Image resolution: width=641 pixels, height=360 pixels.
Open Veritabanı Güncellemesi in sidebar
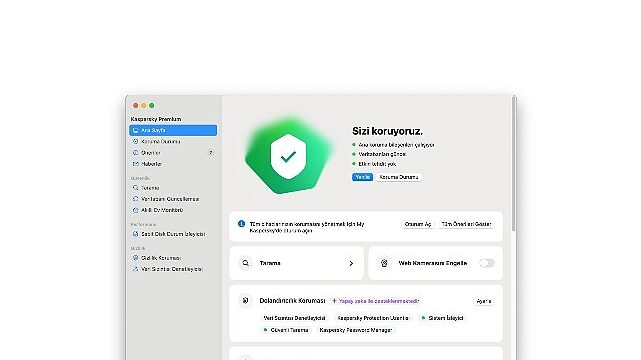173,199
